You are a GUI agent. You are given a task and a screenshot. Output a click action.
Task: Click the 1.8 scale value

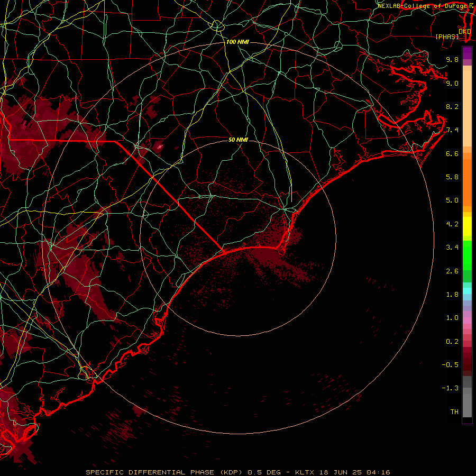coord(452,295)
